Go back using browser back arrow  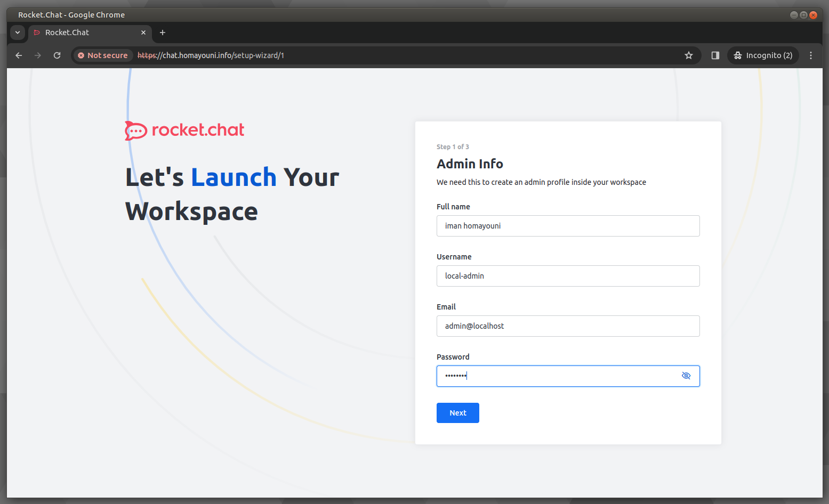click(19, 55)
